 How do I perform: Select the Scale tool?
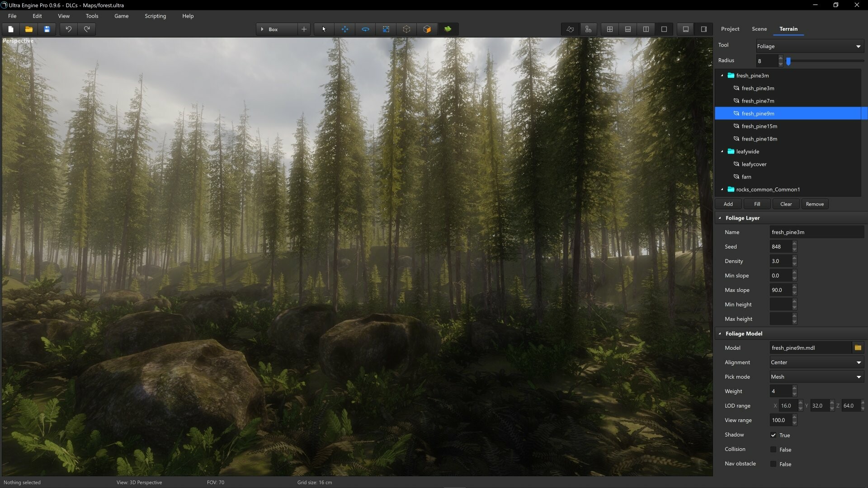tap(386, 29)
